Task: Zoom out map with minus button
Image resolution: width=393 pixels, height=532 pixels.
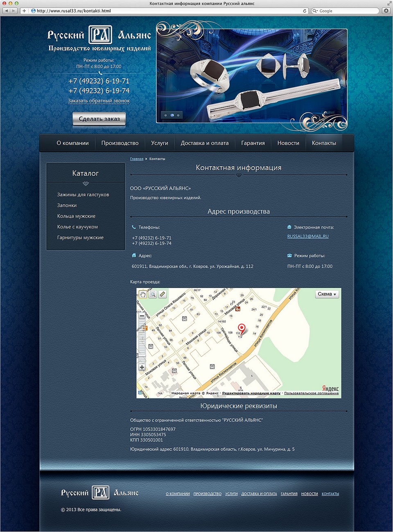Action: click(x=142, y=316)
